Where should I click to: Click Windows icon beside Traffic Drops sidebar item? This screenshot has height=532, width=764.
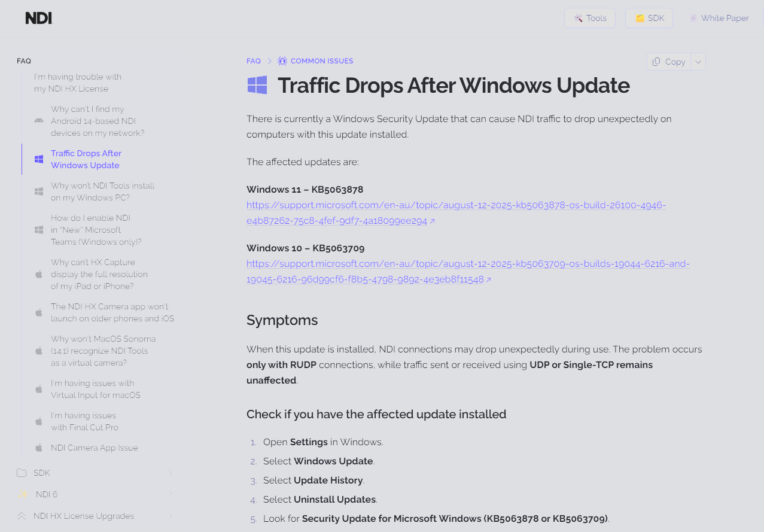click(x=39, y=159)
